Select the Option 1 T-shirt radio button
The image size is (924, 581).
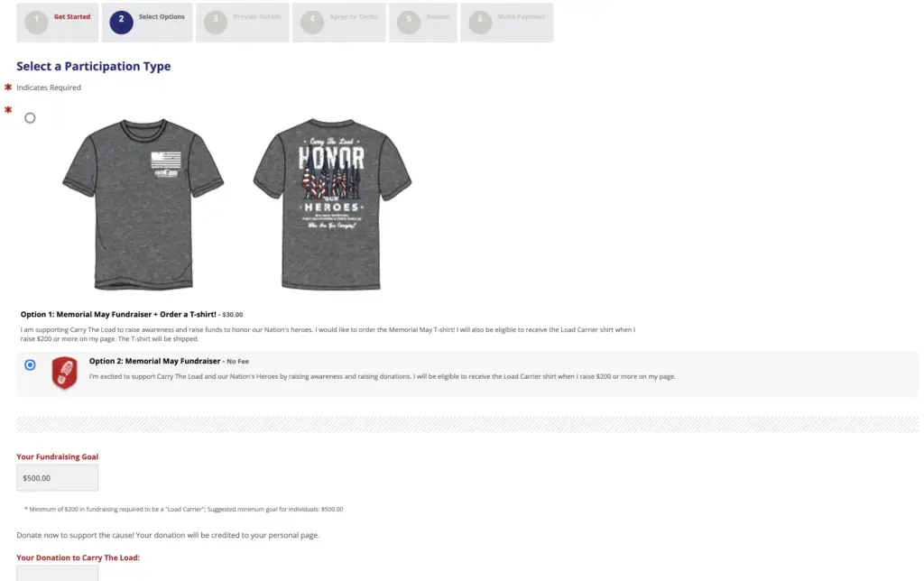coord(30,118)
